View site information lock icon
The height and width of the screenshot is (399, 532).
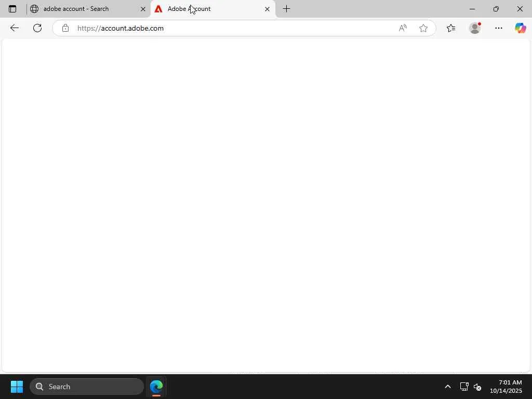(65, 28)
